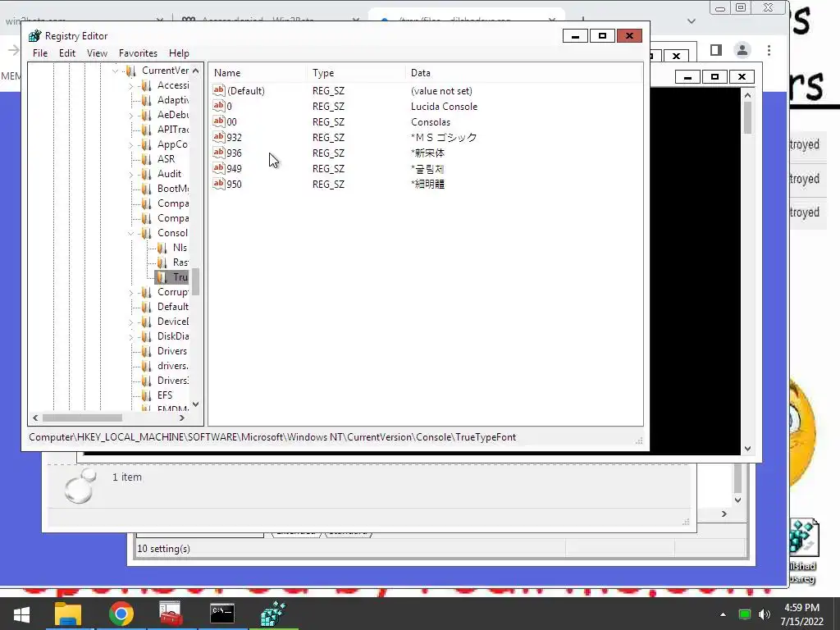Viewport: 840px width, 630px height.
Task: Open the red toolbox app in taskbar
Action: point(171,614)
